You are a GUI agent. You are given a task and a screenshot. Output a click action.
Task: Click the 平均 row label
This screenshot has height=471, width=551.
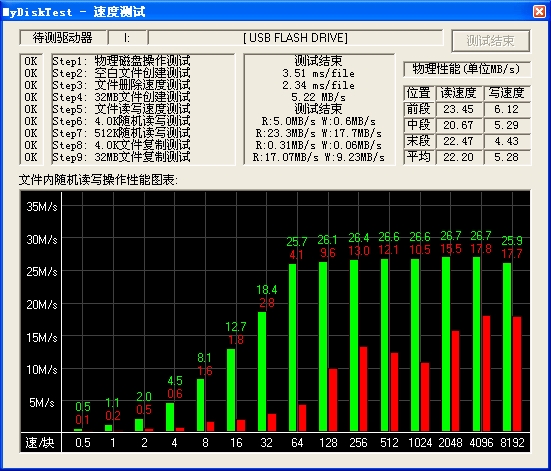tap(419, 157)
